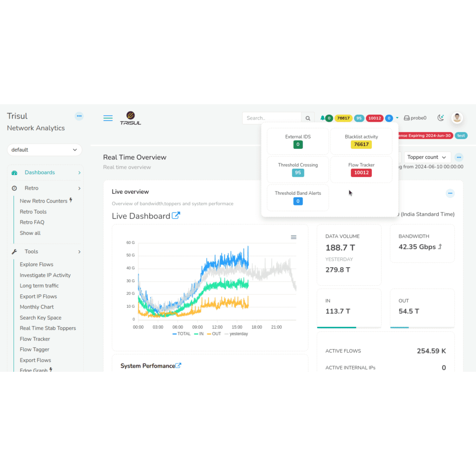Click the search magnifier button
Screen dimensions: 476x476
(x=308, y=118)
